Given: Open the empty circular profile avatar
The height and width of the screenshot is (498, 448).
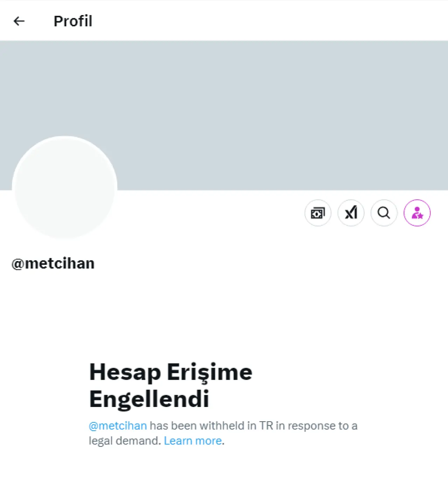Looking at the screenshot, I should tap(65, 187).
